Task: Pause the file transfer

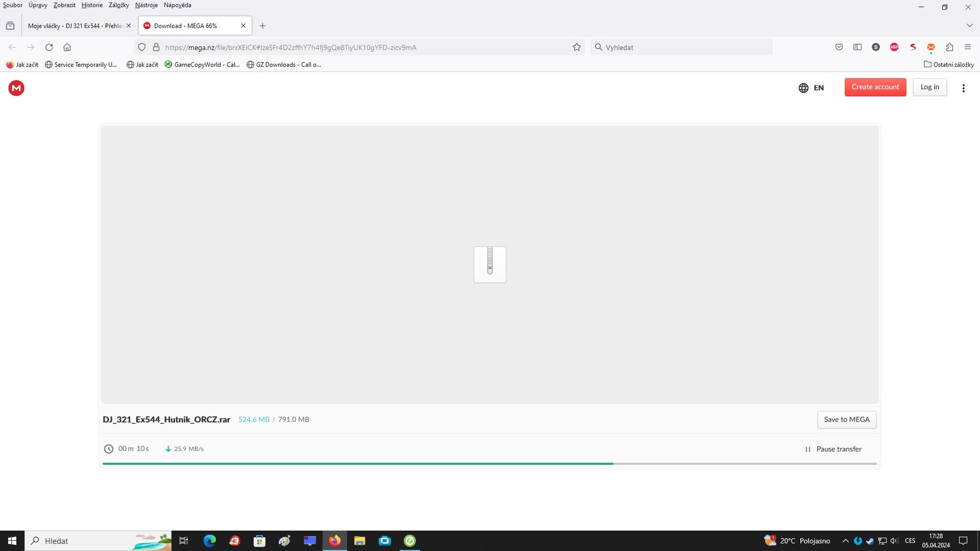Action: click(x=833, y=449)
